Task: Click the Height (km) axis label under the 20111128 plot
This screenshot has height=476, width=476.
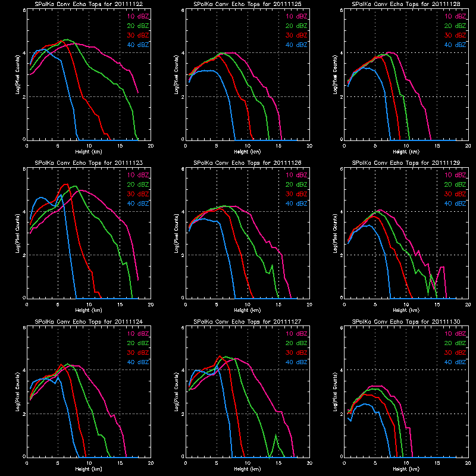Action: (x=406, y=152)
